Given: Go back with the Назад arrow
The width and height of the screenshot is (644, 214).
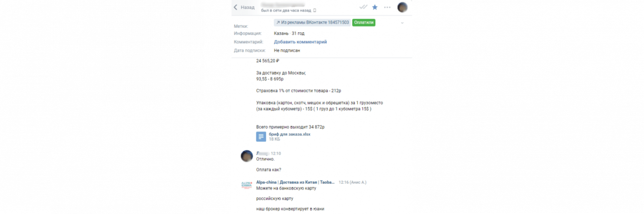Looking at the screenshot, I should click(x=244, y=7).
